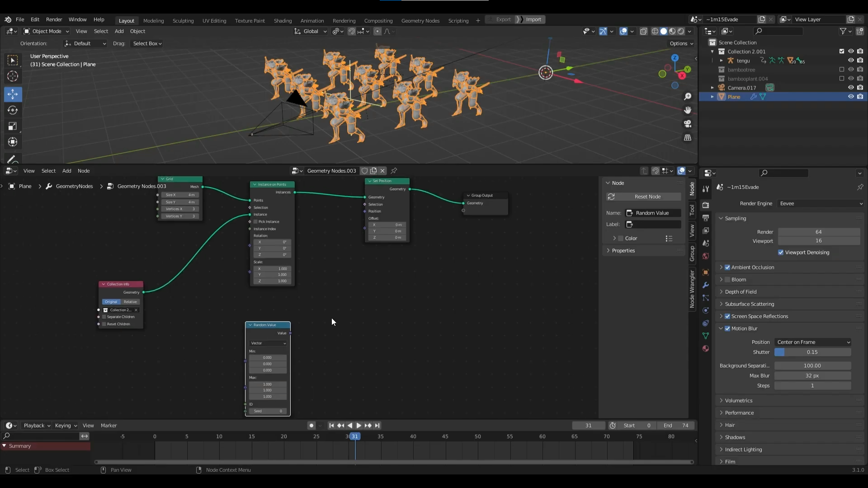Adjust the Motion Blur Shutter slider
This screenshot has width=868, height=488.
(812, 352)
